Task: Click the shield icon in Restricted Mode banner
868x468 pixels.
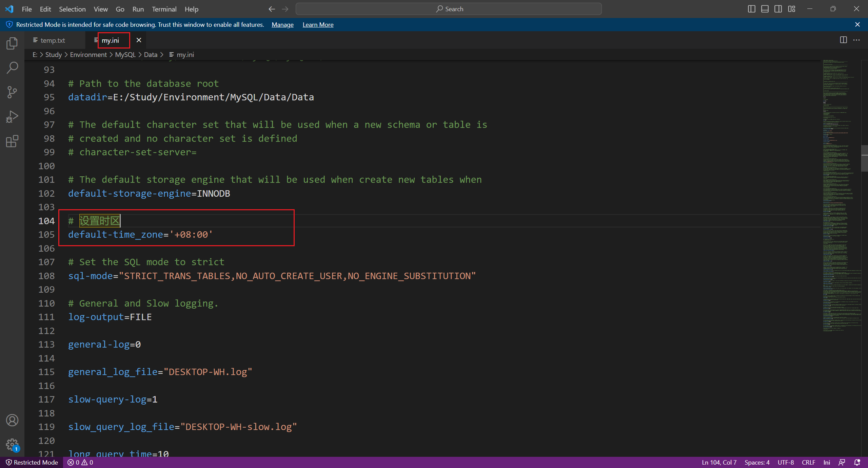Action: pyautogui.click(x=9, y=24)
